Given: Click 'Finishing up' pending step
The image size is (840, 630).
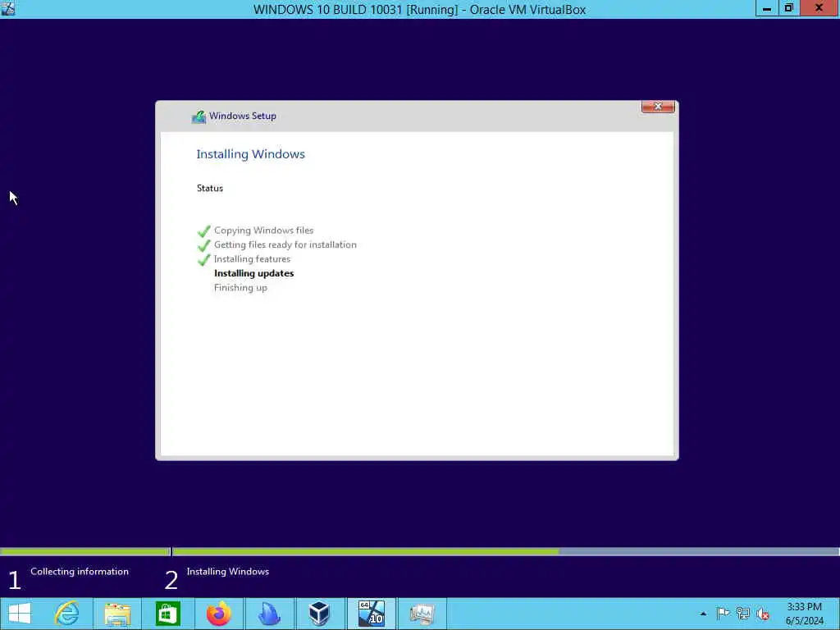Looking at the screenshot, I should click(240, 288).
